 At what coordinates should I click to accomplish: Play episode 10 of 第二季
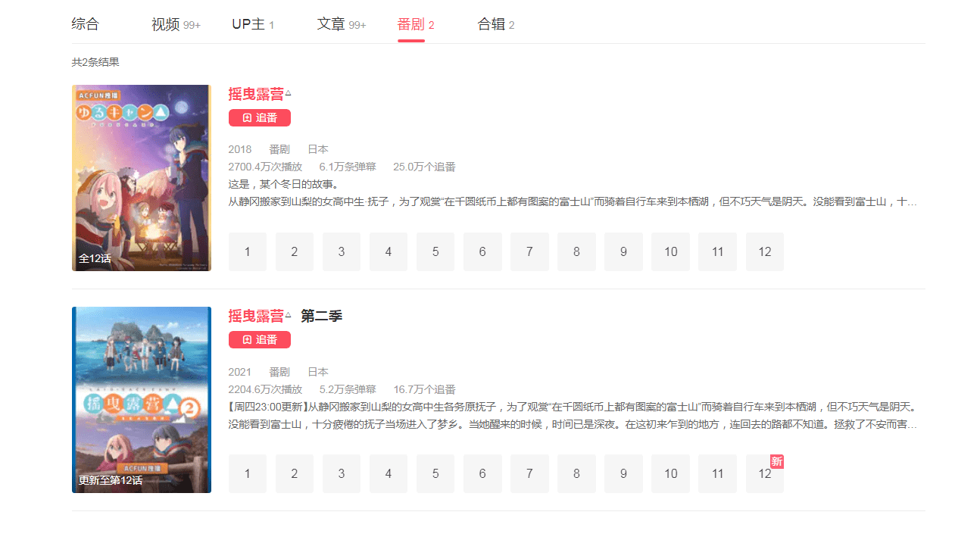[671, 473]
